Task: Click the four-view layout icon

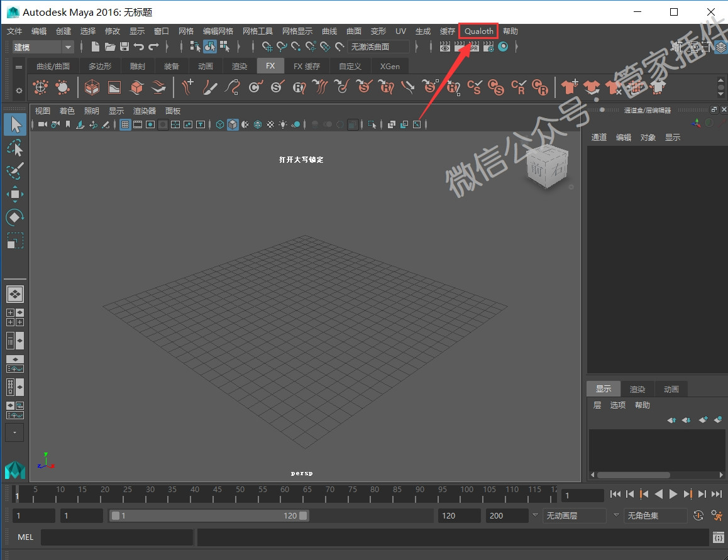Action: tap(15, 317)
